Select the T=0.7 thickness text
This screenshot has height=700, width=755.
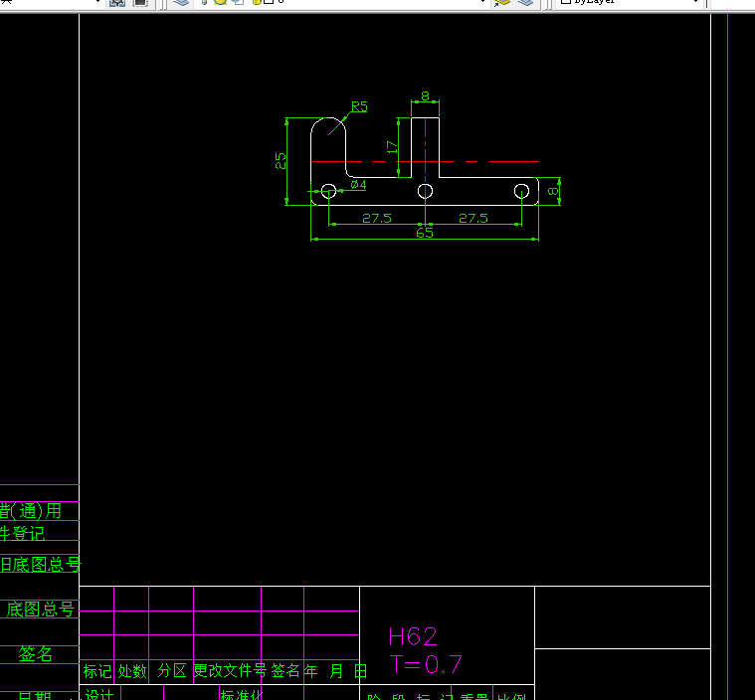click(x=426, y=665)
